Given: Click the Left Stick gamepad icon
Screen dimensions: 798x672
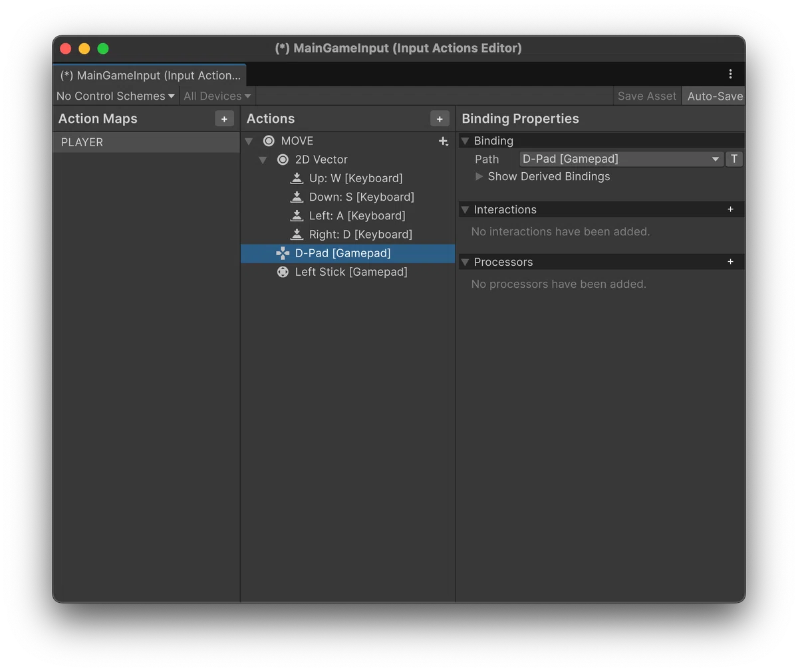Looking at the screenshot, I should 283,272.
